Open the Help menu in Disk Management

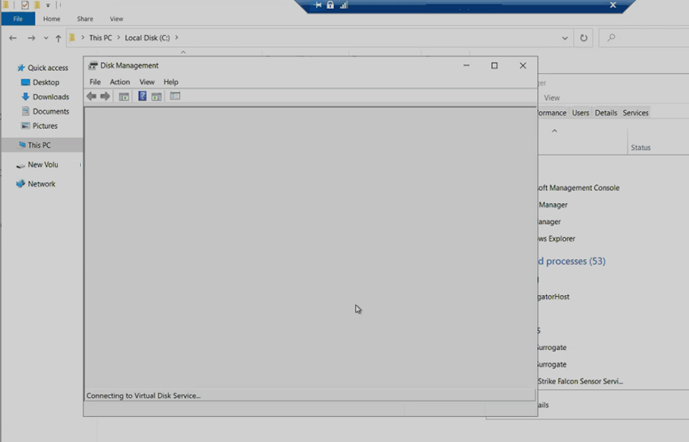pyautogui.click(x=171, y=82)
